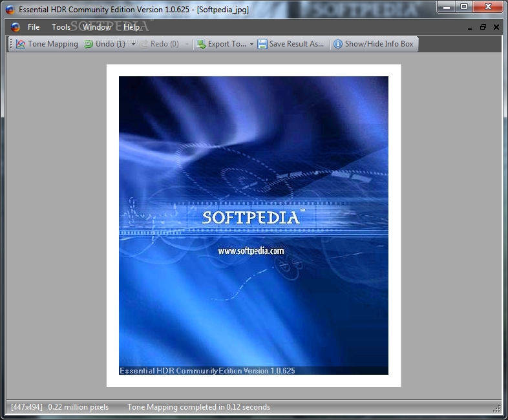Screen dimensions: 508x420
Task: Minimize the main application window
Action: pyautogui.click(x=447, y=6)
